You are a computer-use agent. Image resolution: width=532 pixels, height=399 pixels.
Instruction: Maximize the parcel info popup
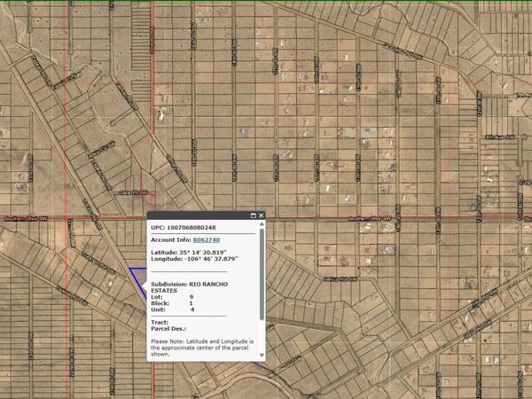(253, 215)
